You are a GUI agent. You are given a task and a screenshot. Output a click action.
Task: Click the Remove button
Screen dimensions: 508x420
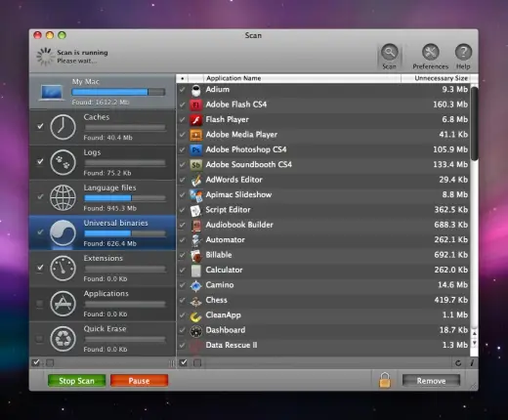click(x=431, y=381)
